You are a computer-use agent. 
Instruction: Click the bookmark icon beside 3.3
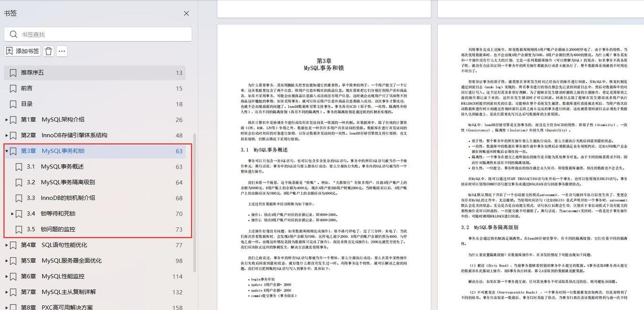pyautogui.click(x=19, y=198)
